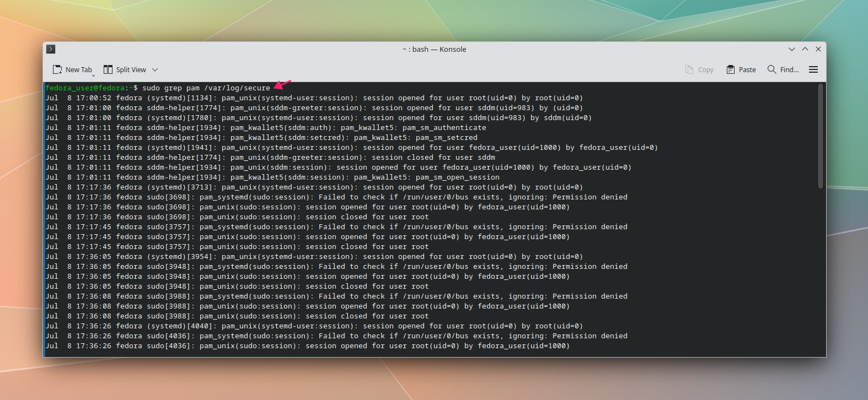Click the command 'sudo grep pam /var/log/secure'

click(x=206, y=88)
